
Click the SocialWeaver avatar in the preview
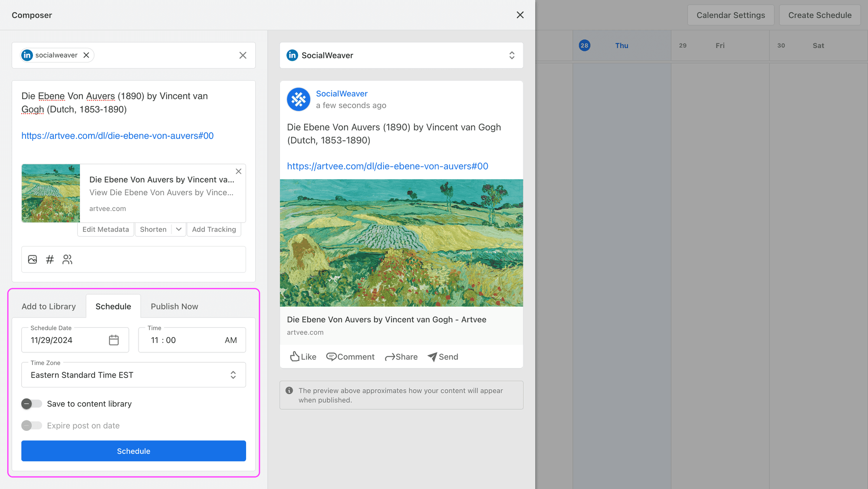click(299, 99)
